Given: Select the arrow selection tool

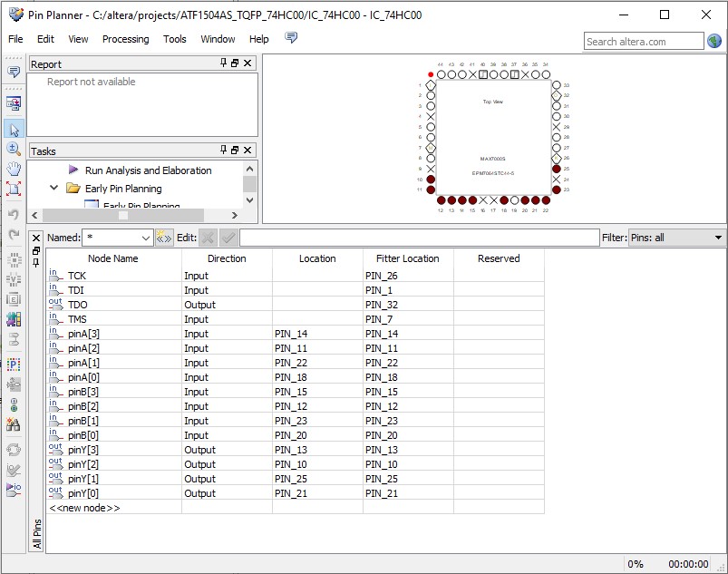Looking at the screenshot, I should [x=13, y=130].
